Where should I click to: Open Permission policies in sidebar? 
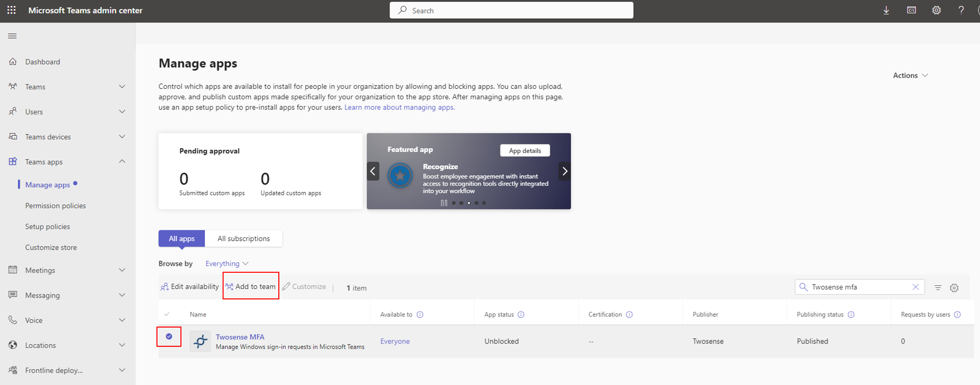tap(55, 206)
